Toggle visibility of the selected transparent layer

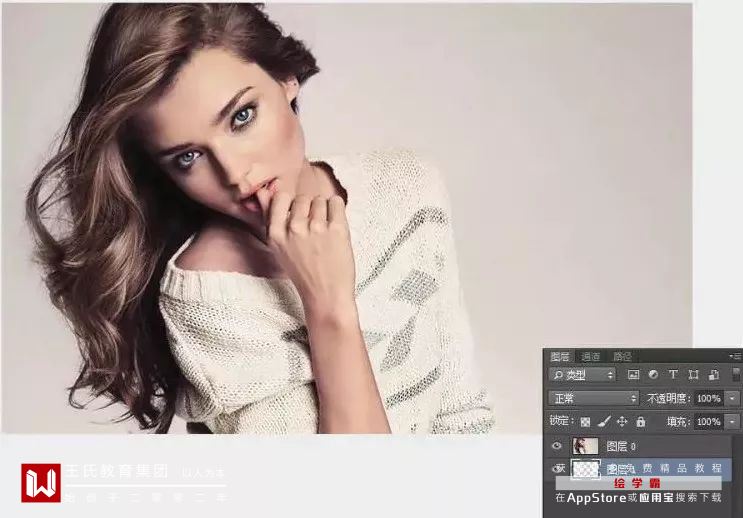558,469
